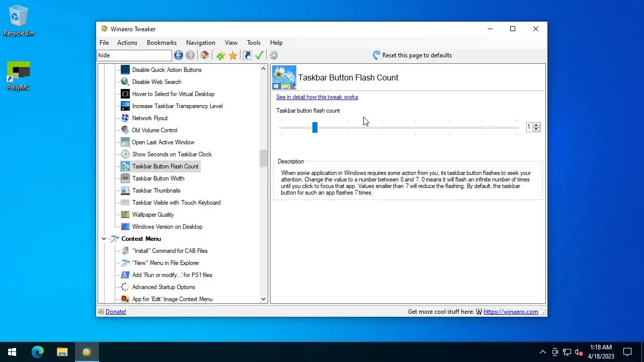Open settings via toolbar gear icon
The height and width of the screenshot is (362, 644).
coord(274,55)
